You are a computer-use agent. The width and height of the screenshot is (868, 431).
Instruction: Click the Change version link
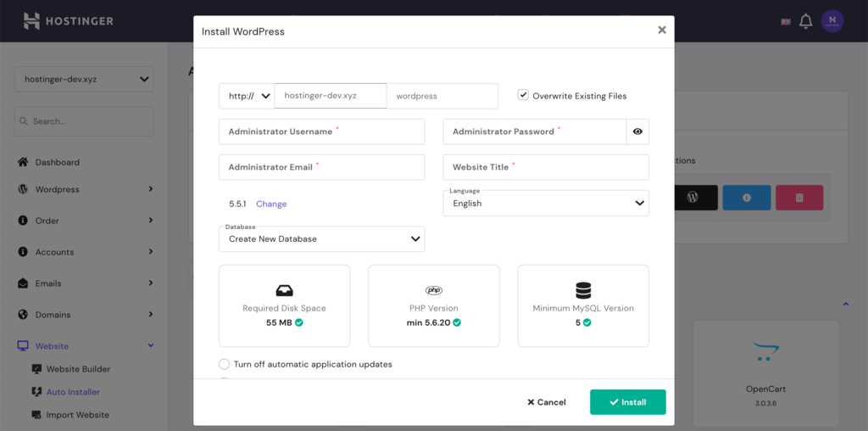(271, 204)
